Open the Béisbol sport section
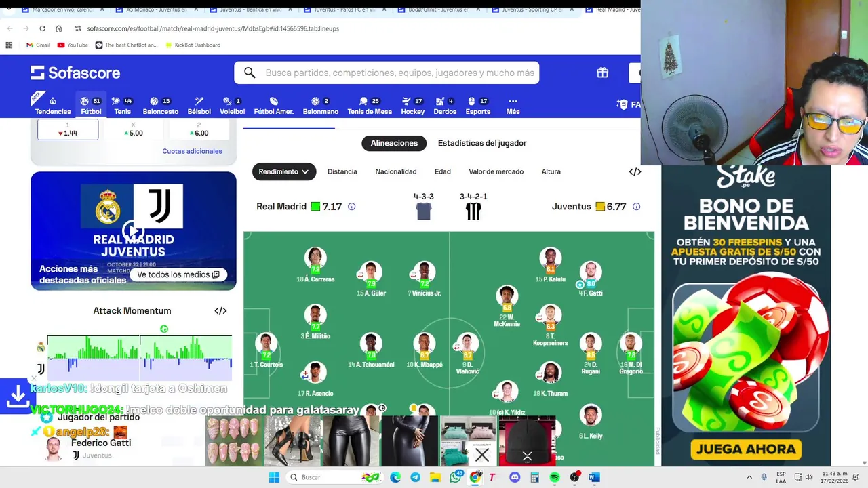 click(199, 105)
